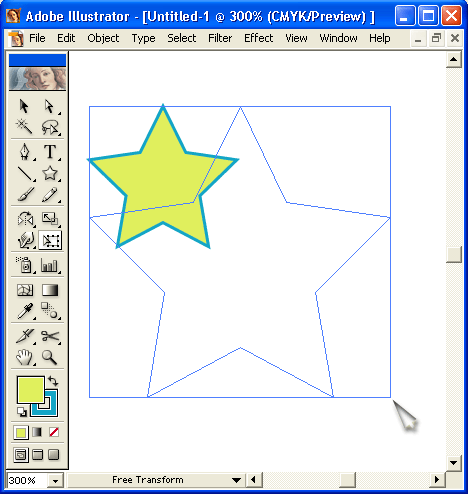Open the Effect menu
The width and height of the screenshot is (468, 494).
[x=258, y=38]
